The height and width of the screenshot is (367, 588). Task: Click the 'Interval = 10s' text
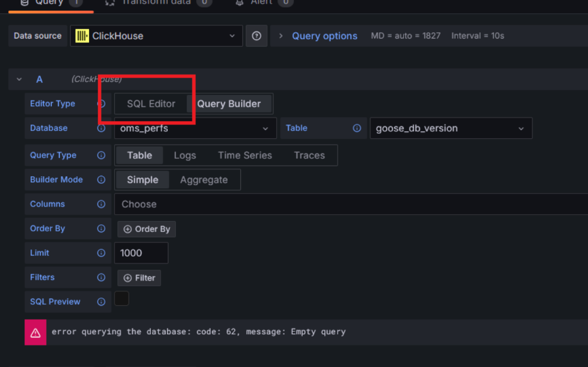tap(478, 35)
